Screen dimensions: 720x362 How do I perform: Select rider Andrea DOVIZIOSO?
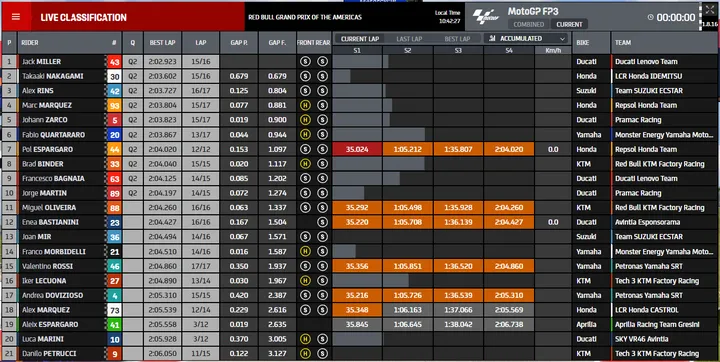point(52,295)
